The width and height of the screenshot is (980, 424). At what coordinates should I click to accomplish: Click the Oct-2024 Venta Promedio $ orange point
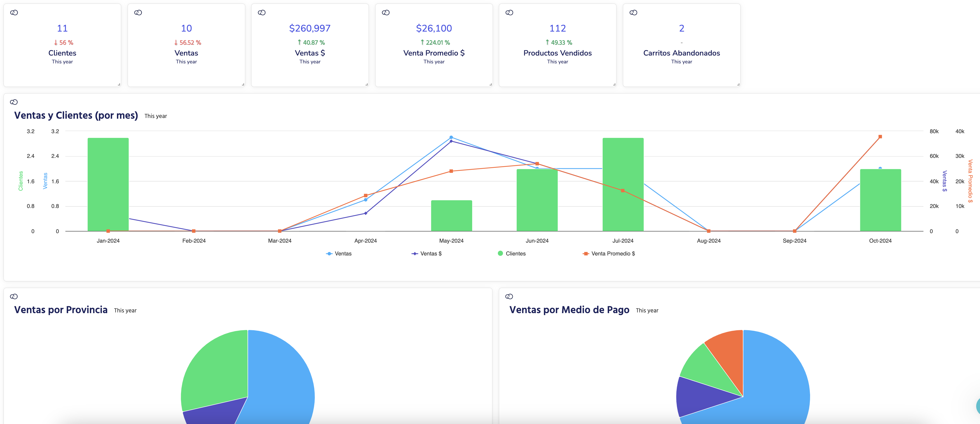[x=880, y=137]
